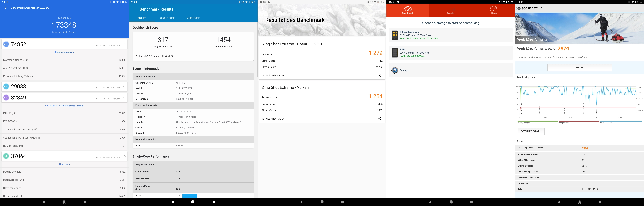Select Multi-Core Score value 1454
The image size is (644, 206).
click(x=223, y=40)
